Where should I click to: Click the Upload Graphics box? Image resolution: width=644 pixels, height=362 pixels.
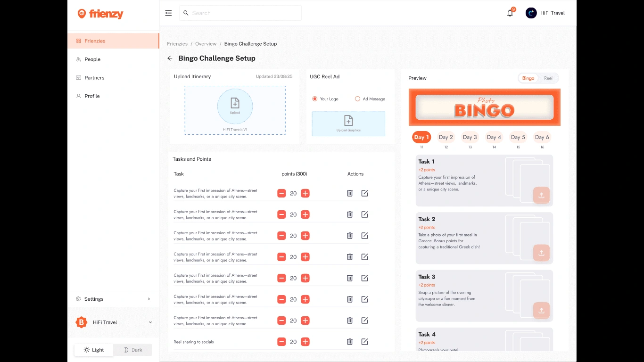tap(348, 123)
